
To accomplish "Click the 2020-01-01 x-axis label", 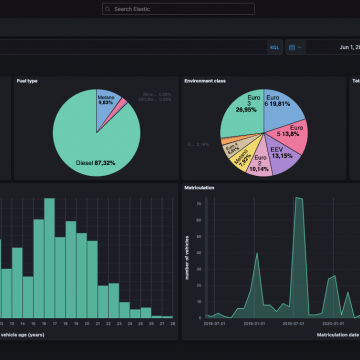I will [334, 323].
